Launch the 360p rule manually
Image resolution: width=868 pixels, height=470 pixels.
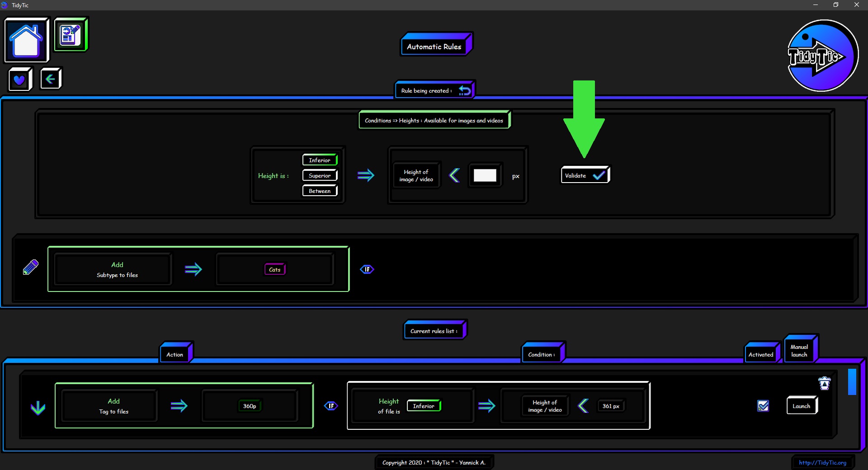point(802,406)
